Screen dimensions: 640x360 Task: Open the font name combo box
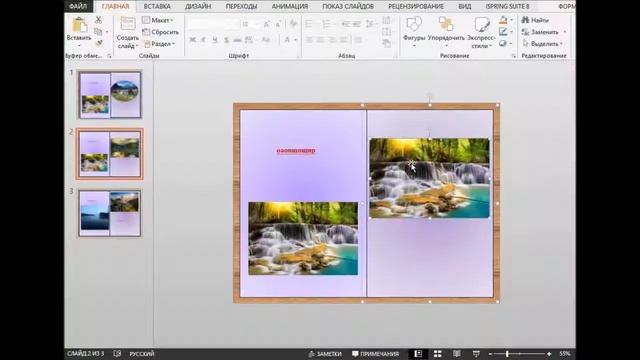(213, 24)
